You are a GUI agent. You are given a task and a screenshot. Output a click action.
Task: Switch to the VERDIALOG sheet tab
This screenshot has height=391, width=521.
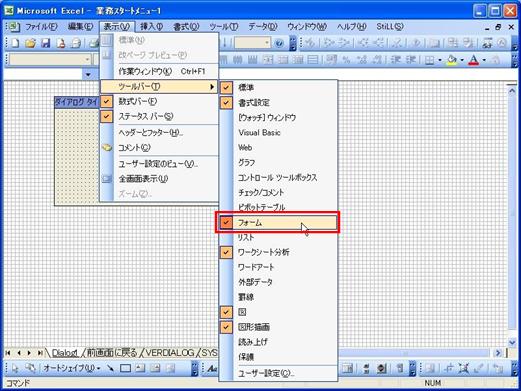169,353
